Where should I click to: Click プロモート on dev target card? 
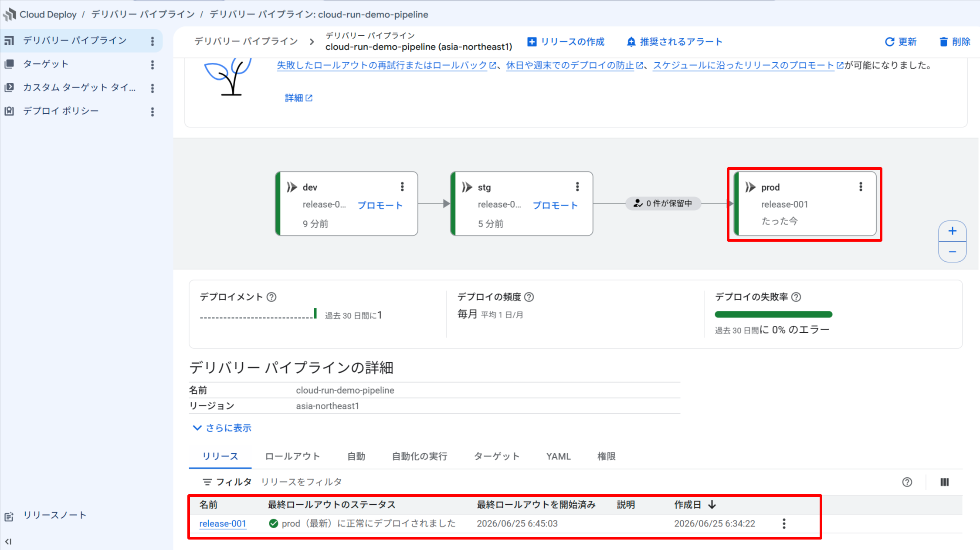pos(380,205)
